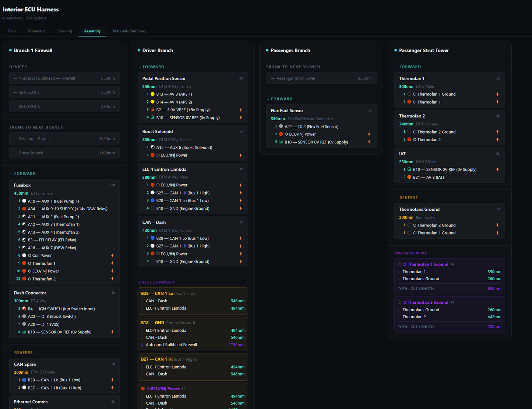Click the Boost Solenoid card title
The image size is (532, 409).
click(x=158, y=132)
